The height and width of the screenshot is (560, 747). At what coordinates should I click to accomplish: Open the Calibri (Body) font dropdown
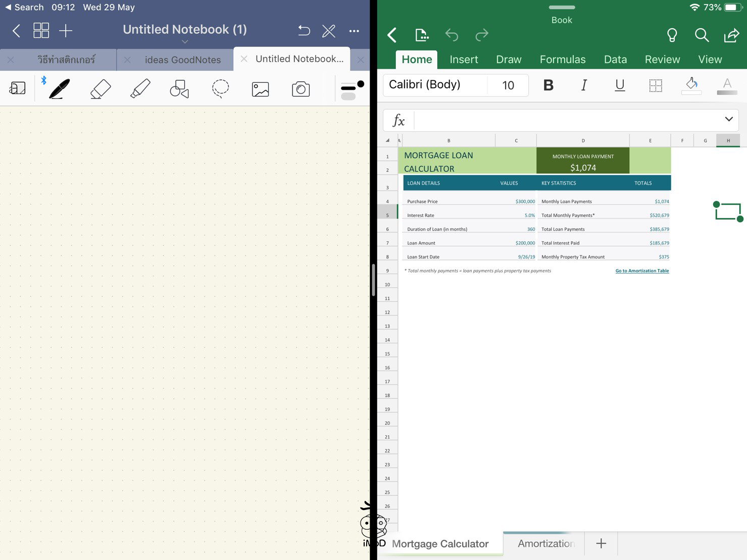point(434,85)
